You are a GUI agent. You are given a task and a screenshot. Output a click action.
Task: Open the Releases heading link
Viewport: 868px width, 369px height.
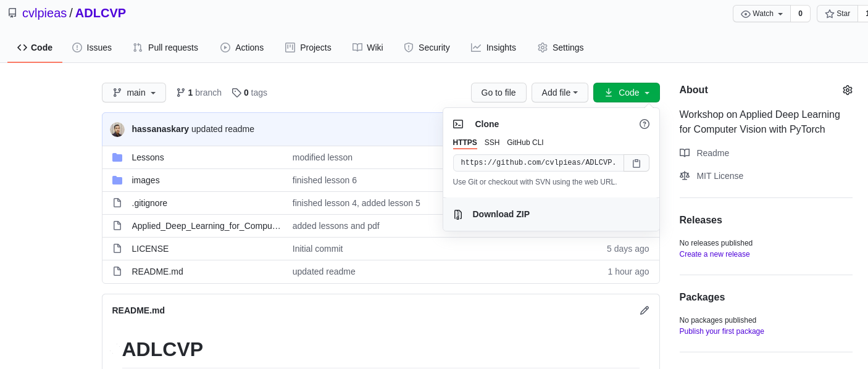701,220
